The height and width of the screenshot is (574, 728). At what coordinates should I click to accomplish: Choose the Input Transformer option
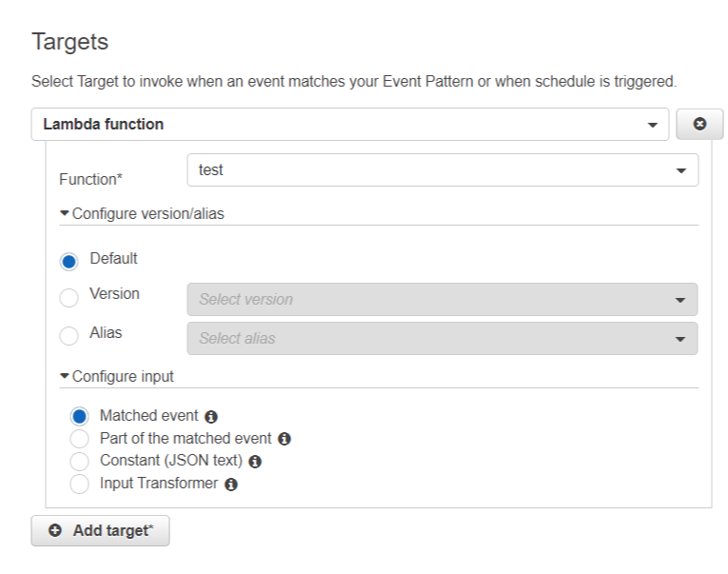pos(80,485)
